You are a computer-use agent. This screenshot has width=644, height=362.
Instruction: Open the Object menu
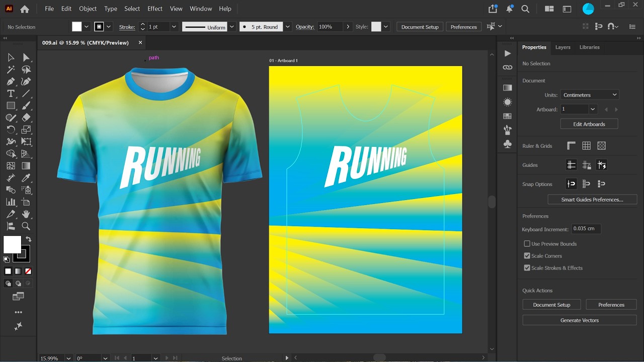[x=88, y=9]
